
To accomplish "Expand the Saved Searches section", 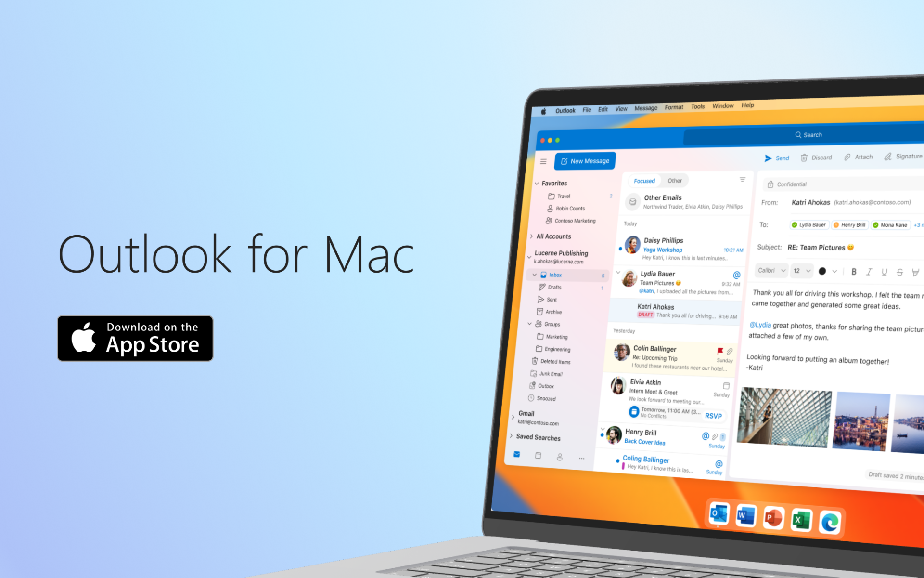I will coord(536,437).
